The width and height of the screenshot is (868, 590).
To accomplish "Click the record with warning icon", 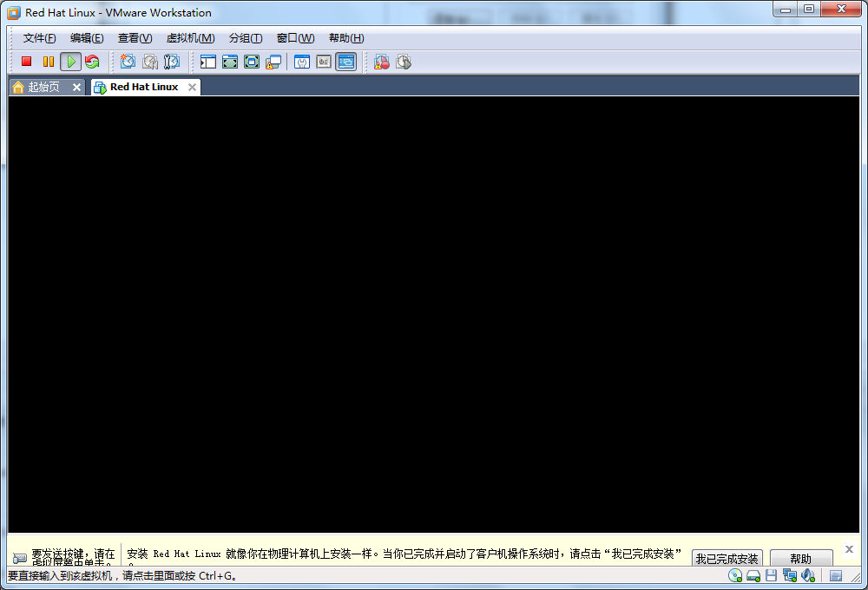I will coord(381,62).
